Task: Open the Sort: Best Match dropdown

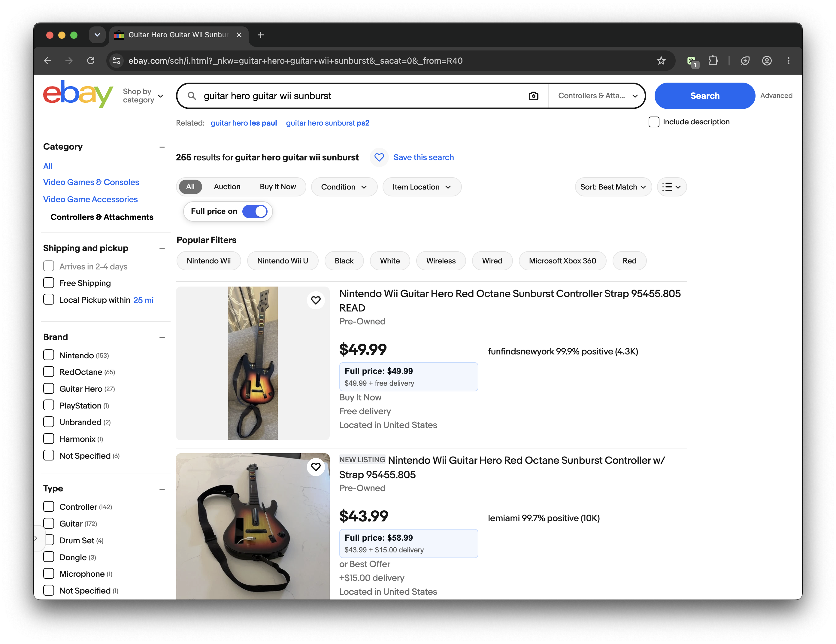Action: pos(613,187)
